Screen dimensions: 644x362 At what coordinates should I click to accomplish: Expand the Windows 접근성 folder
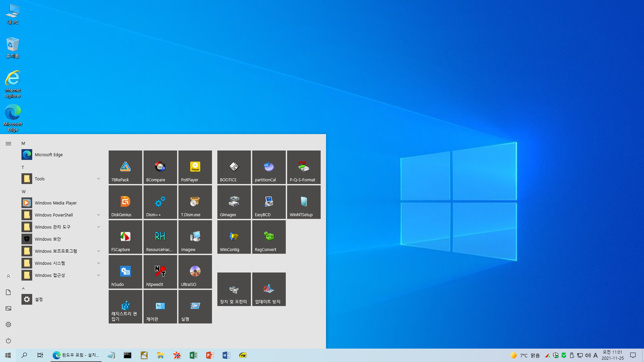click(x=62, y=275)
